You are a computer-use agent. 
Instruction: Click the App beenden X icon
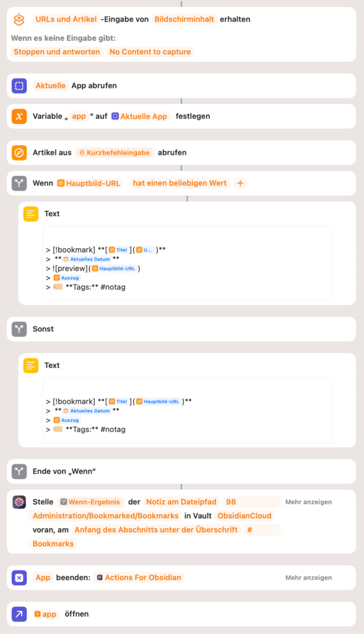point(19,578)
